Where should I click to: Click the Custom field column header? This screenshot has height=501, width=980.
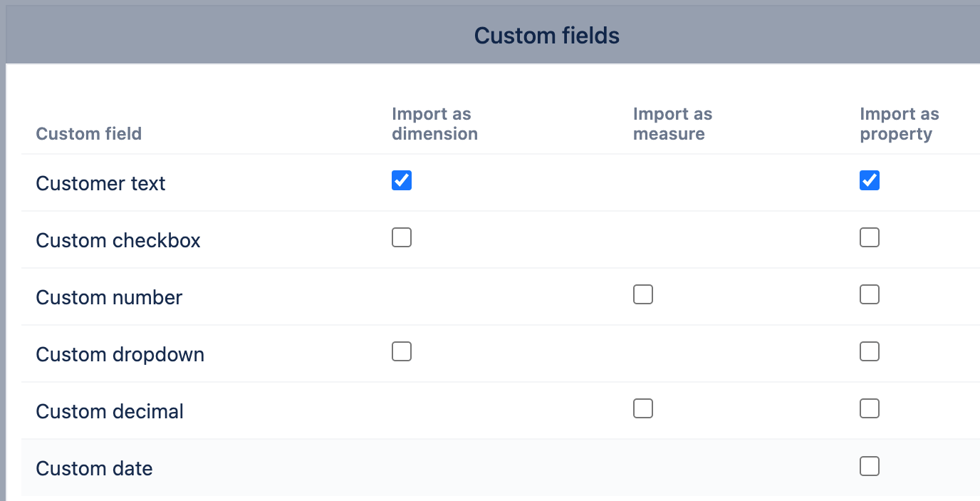click(x=89, y=134)
